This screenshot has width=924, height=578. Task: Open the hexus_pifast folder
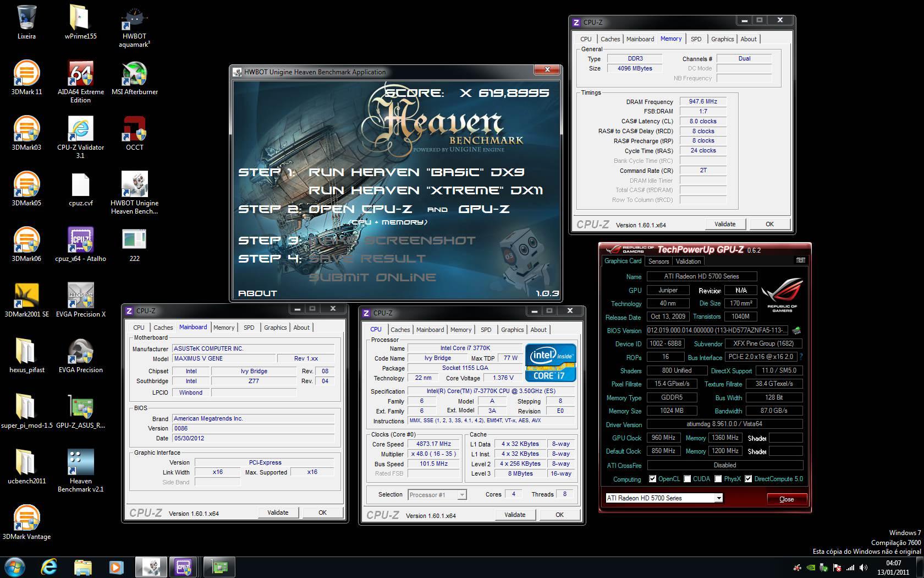pos(26,356)
